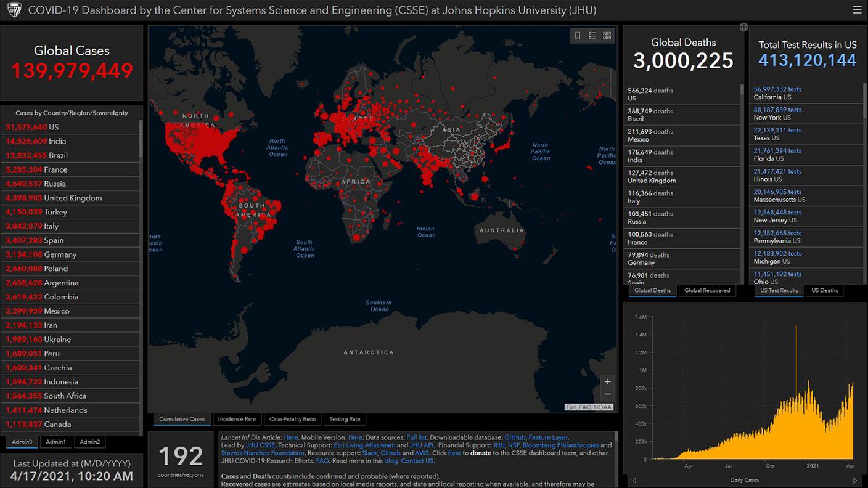Select Michigan US test results row
The height and width of the screenshot is (488, 868).
[x=806, y=258]
